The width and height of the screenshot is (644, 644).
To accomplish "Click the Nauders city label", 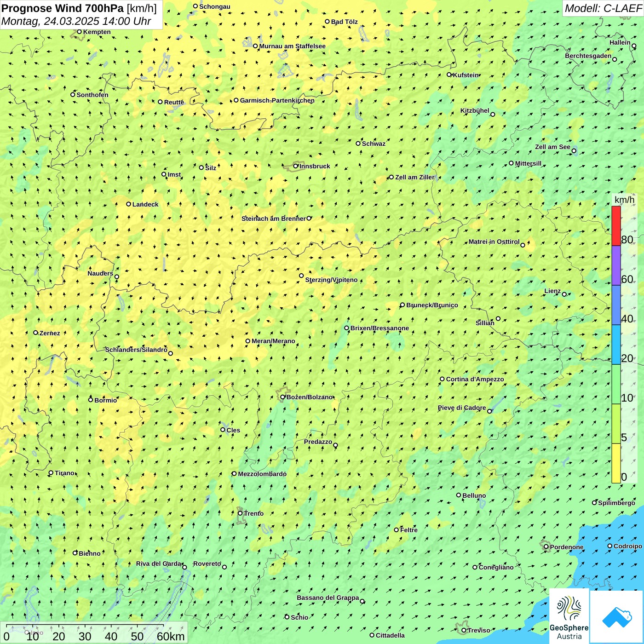I will 100,273.
